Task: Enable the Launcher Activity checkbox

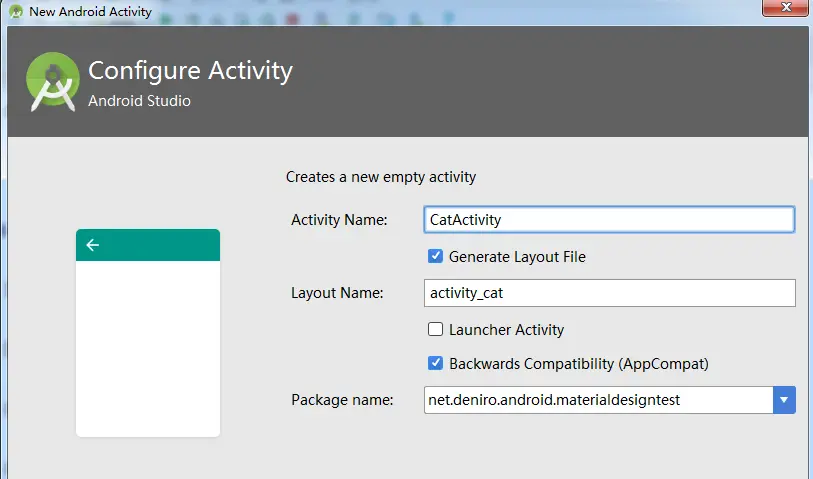Action: (x=435, y=329)
